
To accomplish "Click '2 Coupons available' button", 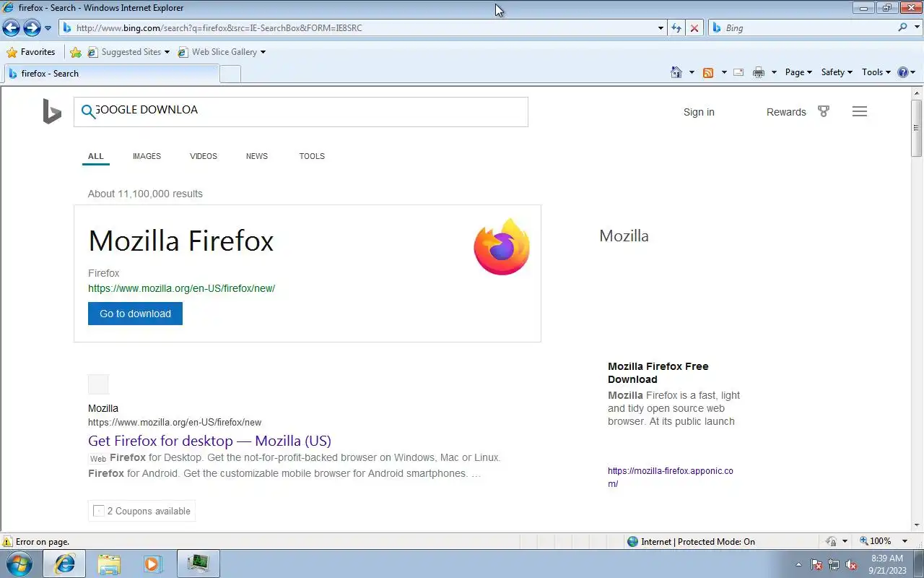I will 141,511.
